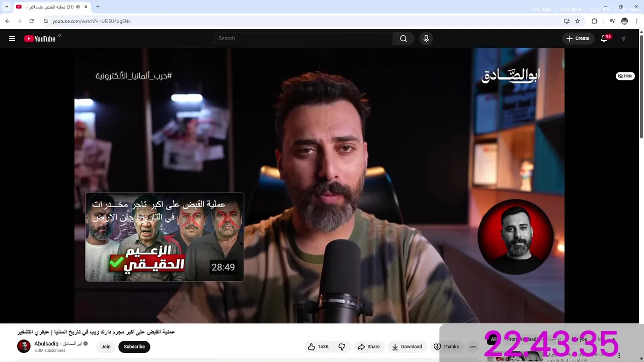644x362 pixels.
Task: View site information in address bar
Action: pyautogui.click(x=46, y=21)
